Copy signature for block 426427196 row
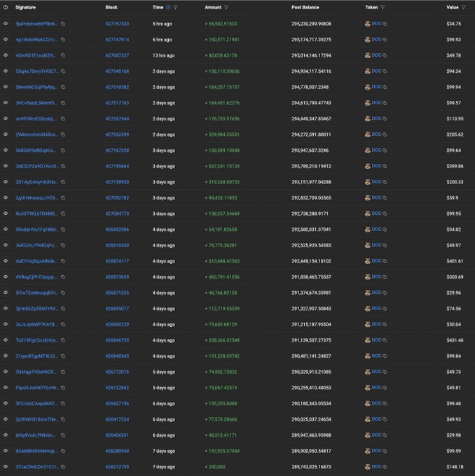The width and height of the screenshot is (475, 476). click(63, 403)
